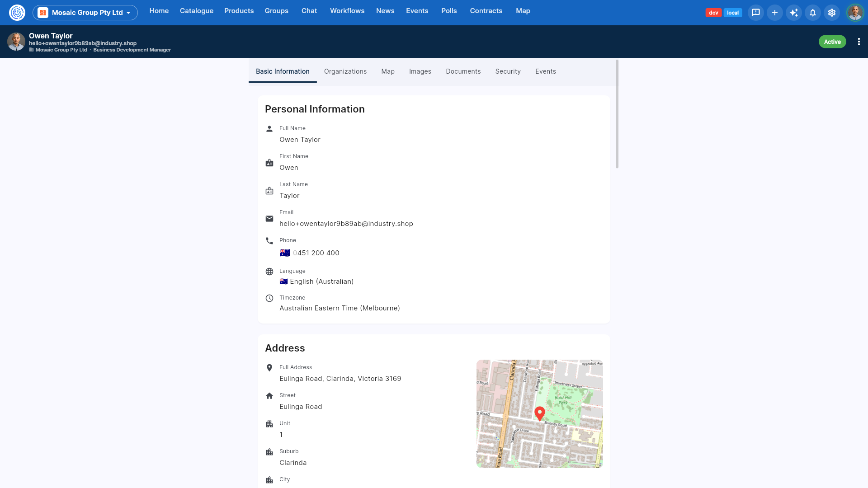Click Owen Taylor's profile photo in header

[16, 42]
